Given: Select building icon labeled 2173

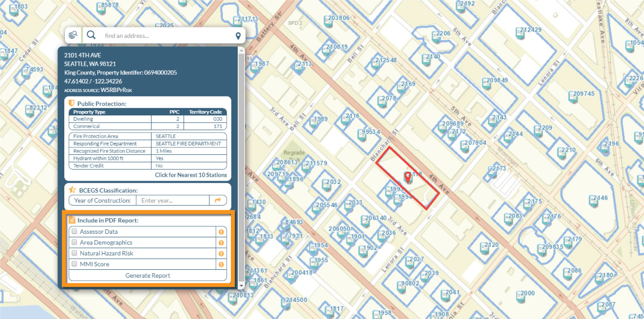Looking at the screenshot, I should (492, 171).
